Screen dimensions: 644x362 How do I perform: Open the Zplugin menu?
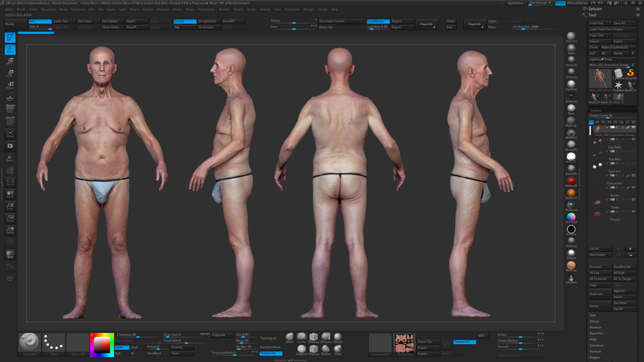coord(308,8)
